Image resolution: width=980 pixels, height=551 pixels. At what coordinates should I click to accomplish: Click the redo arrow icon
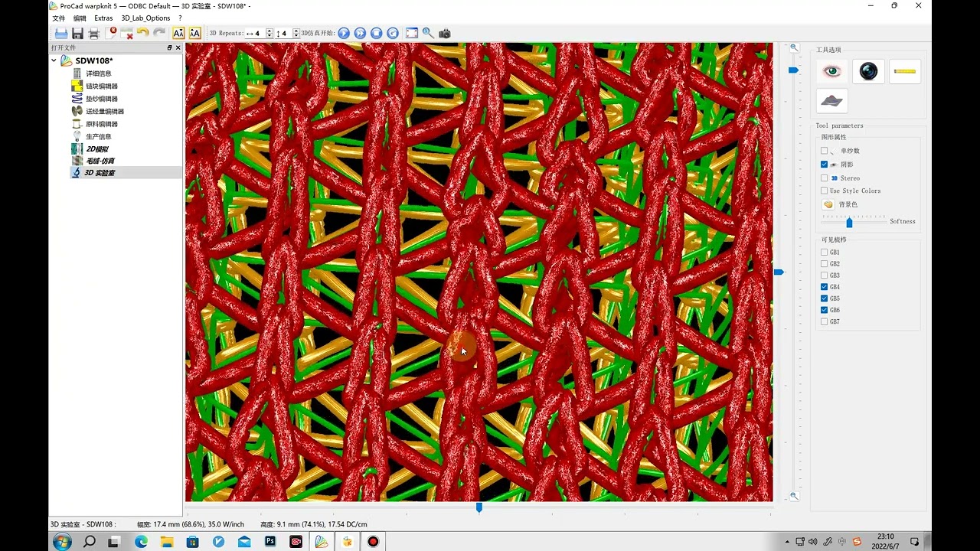point(159,33)
